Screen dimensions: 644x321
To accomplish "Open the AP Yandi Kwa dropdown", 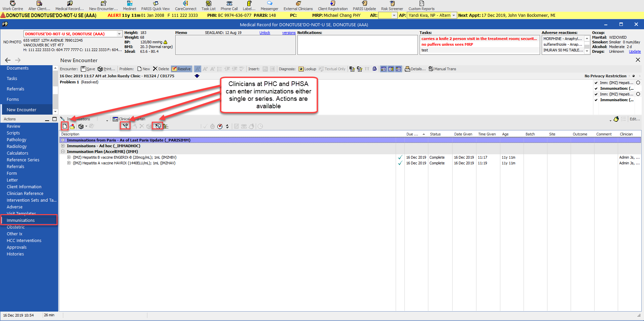I will [x=454, y=15].
